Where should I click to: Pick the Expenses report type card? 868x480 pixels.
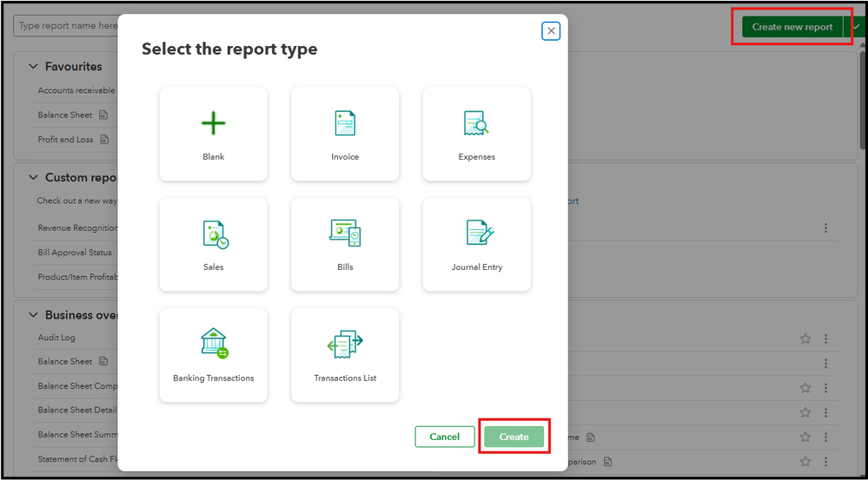[x=477, y=134]
